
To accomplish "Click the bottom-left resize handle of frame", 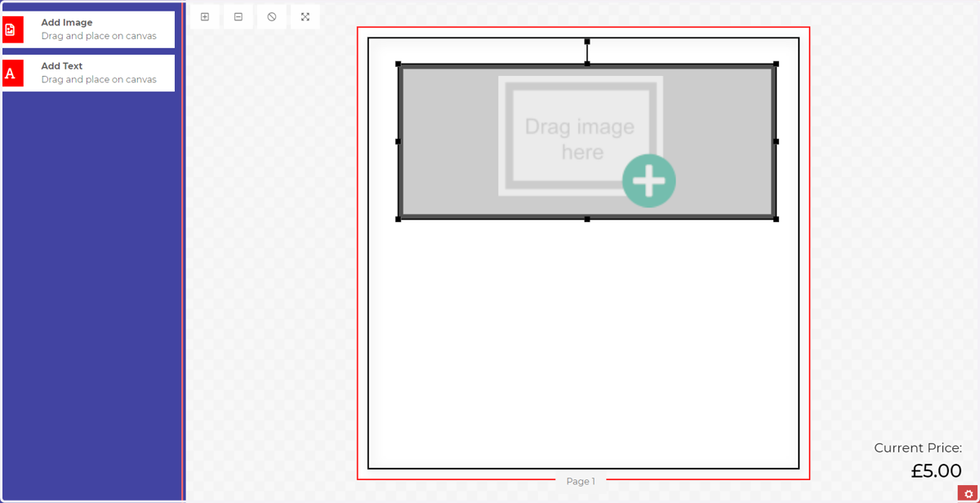I will [399, 219].
